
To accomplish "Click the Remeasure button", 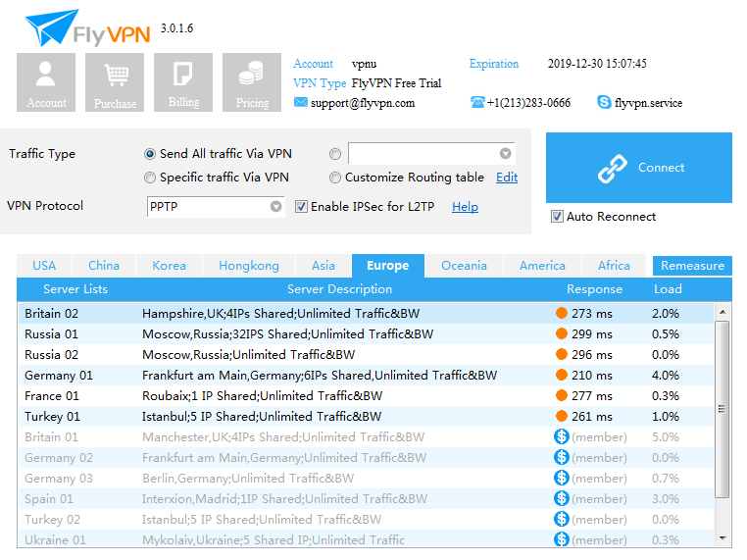I will click(x=692, y=266).
